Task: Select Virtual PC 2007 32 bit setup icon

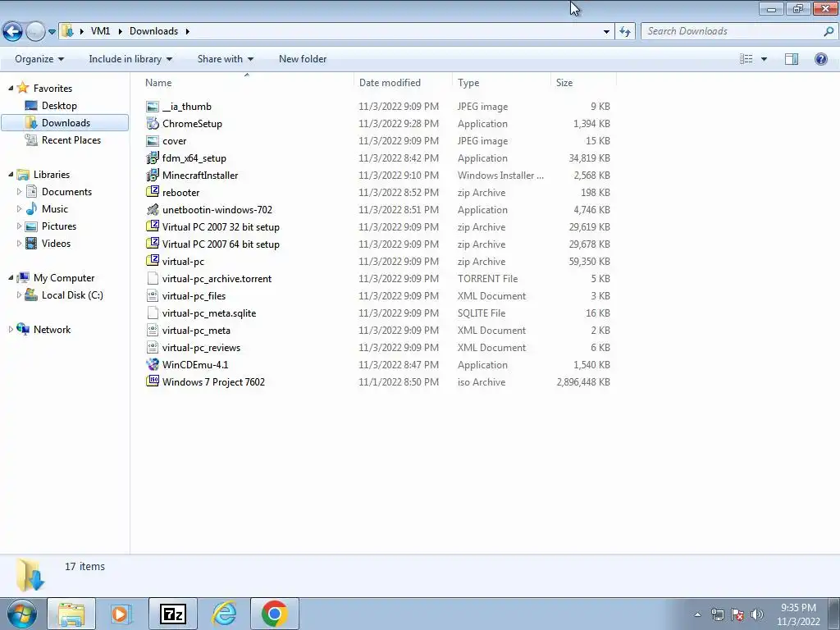Action: (153, 226)
